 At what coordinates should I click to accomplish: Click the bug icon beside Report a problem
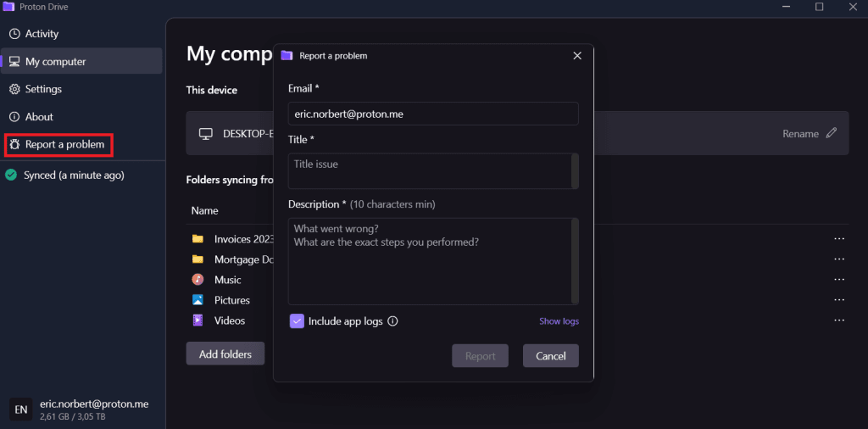(15, 144)
